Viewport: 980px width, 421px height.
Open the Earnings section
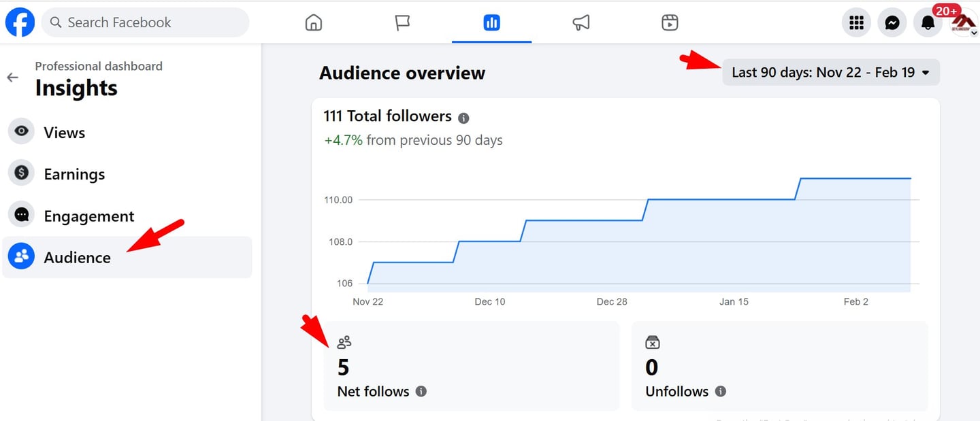(74, 174)
